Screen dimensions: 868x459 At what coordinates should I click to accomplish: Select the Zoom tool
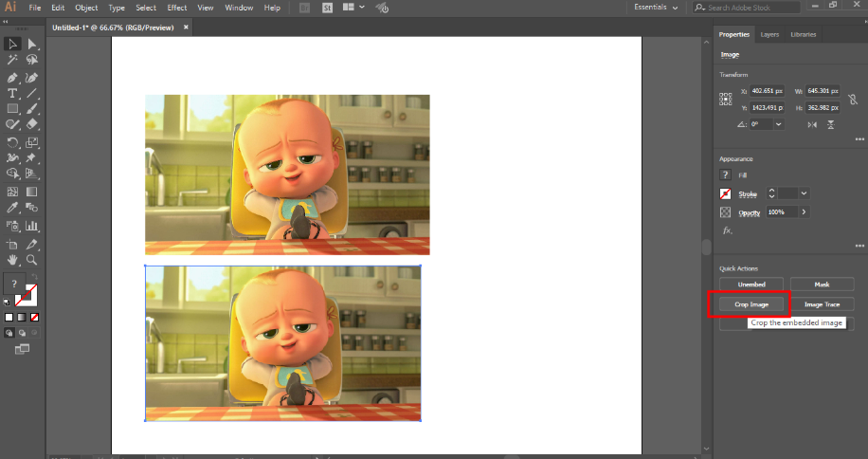pos(32,260)
